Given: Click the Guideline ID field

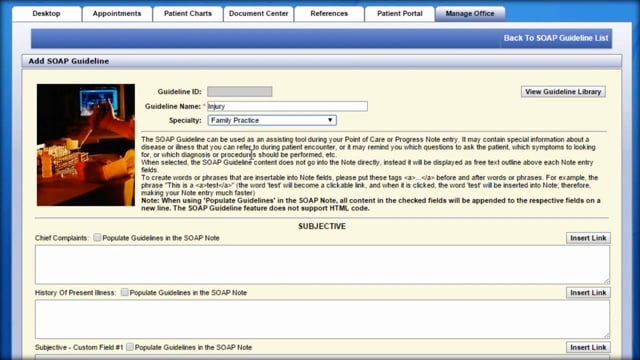Looking at the screenshot, I should [240, 91].
